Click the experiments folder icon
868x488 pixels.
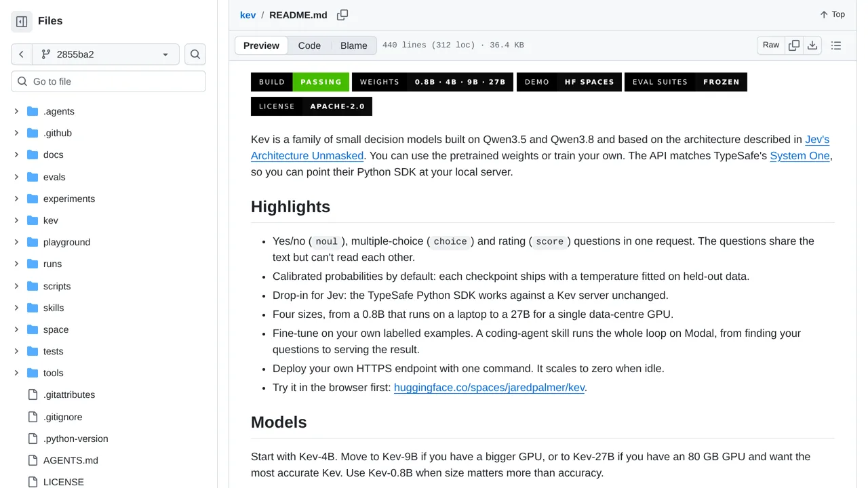tap(33, 199)
